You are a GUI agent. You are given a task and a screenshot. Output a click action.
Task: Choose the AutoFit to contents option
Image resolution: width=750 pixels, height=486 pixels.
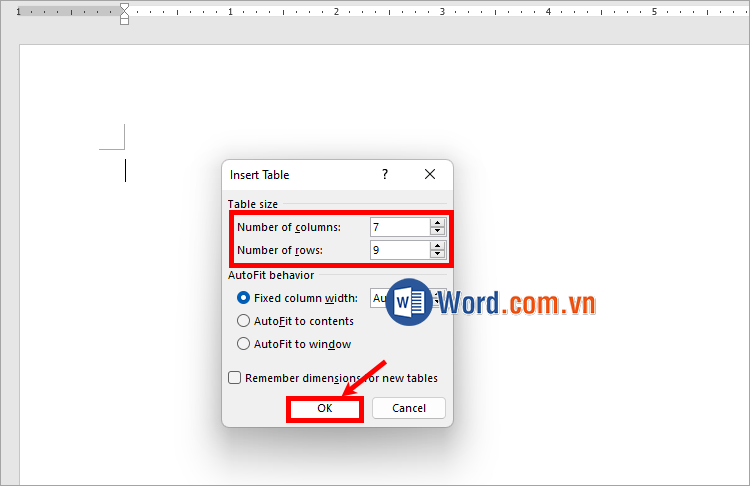point(243,321)
